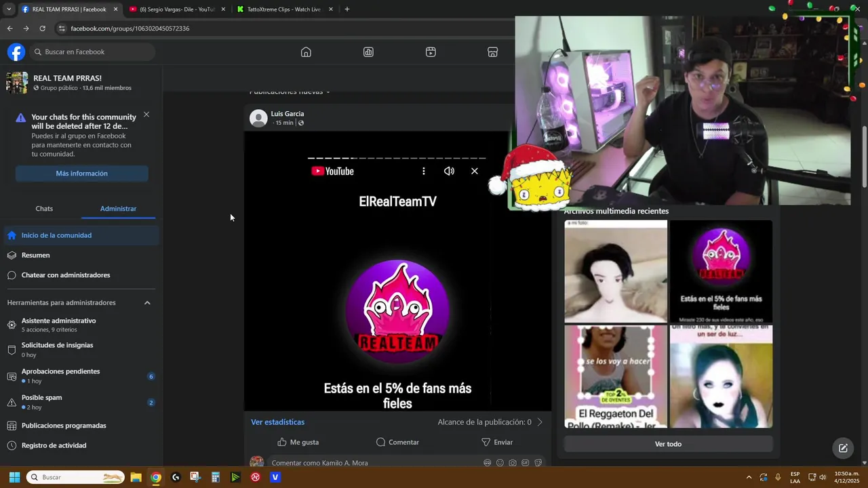Screen dimensions: 868x488
Task: Open Aprobaciones pendientes
Action: (x=82, y=376)
